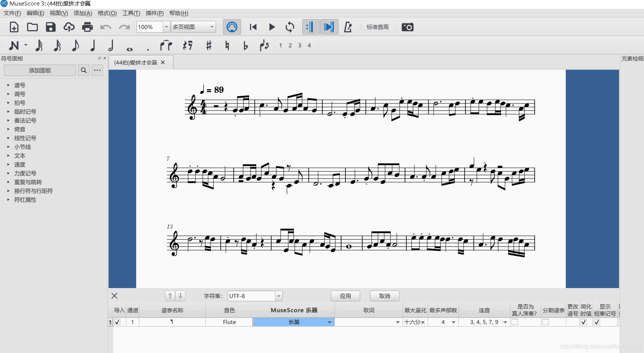Click the 应用 button
This screenshot has height=353, width=644.
pos(345,296)
